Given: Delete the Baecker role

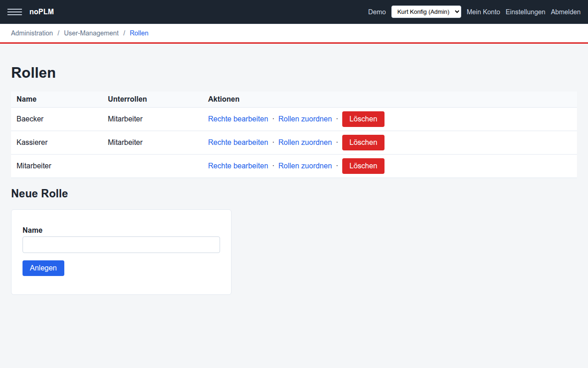Looking at the screenshot, I should coord(363,119).
